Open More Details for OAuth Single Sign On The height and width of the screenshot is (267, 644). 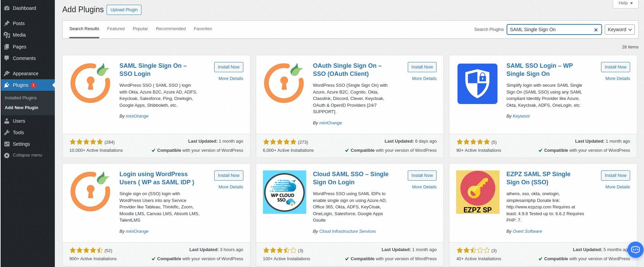pos(424,79)
